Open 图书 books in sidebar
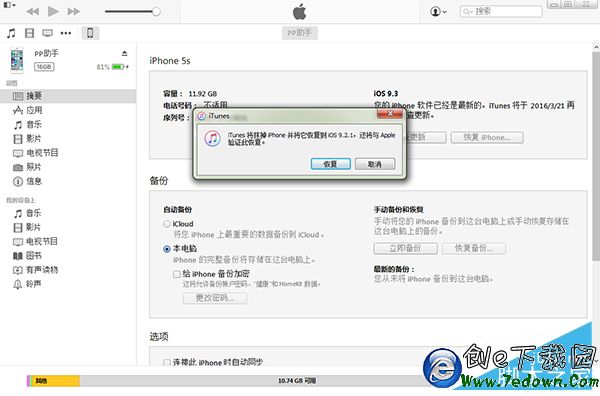The width and height of the screenshot is (600, 396). click(x=68, y=256)
